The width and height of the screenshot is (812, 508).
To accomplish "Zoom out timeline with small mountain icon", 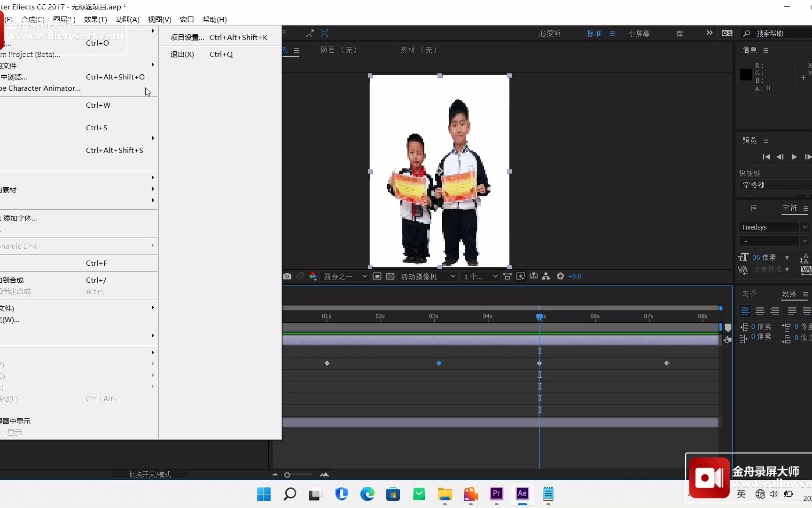I will 275,475.
